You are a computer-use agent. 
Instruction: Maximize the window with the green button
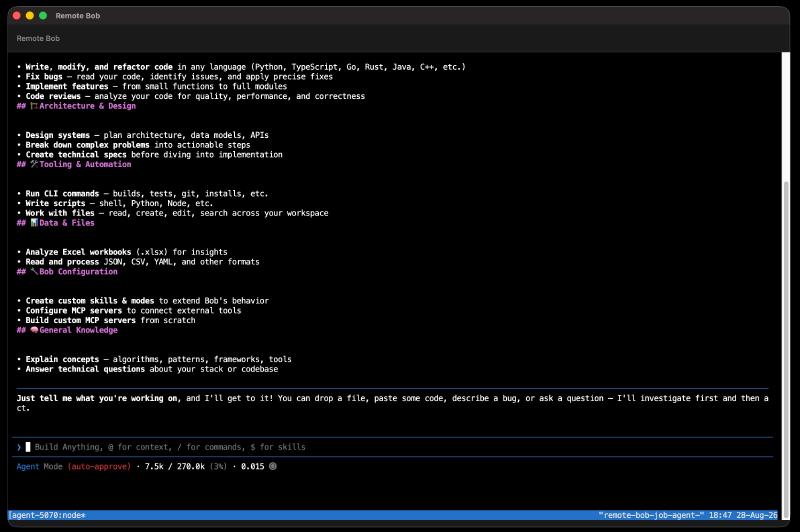point(43,16)
